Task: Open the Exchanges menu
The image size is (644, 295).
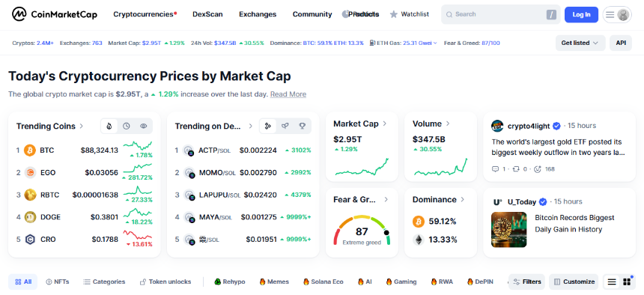Action: pos(258,14)
